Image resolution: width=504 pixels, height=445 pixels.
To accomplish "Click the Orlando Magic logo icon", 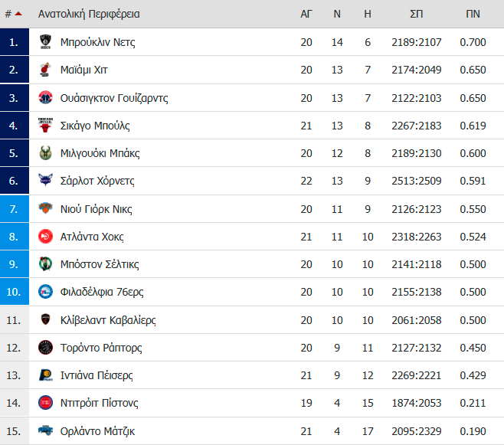I will 45,430.
